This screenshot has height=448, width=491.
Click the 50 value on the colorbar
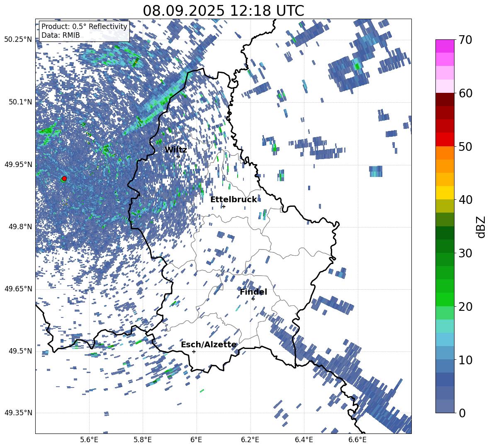tap(465, 146)
